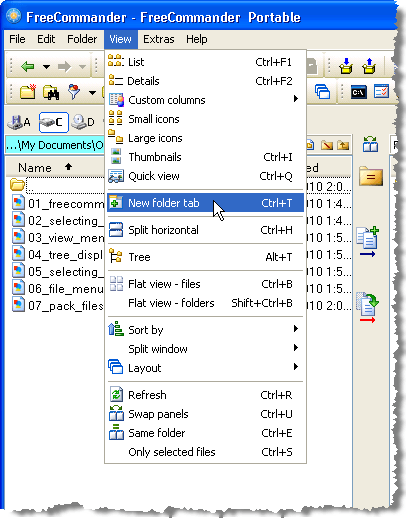This screenshot has width=406, height=518.
Task: Click Same folder menu item
Action: pos(205,433)
